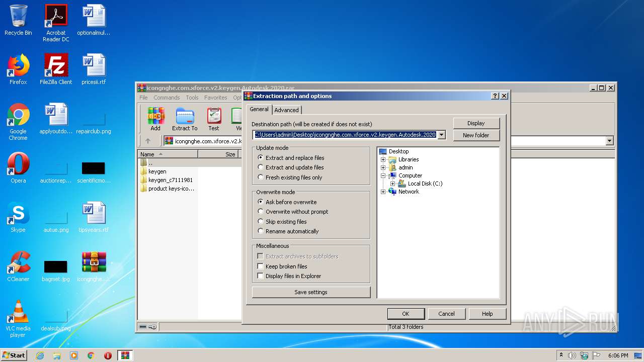Viewport: 644px width, 362px height.
Task: Click the Test toolbar icon
Action: (214, 119)
